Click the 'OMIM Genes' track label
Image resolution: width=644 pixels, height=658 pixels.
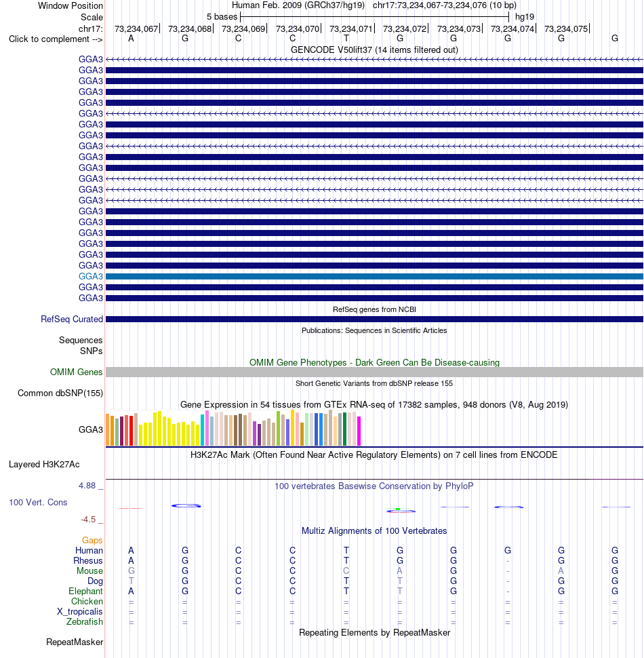coord(77,372)
